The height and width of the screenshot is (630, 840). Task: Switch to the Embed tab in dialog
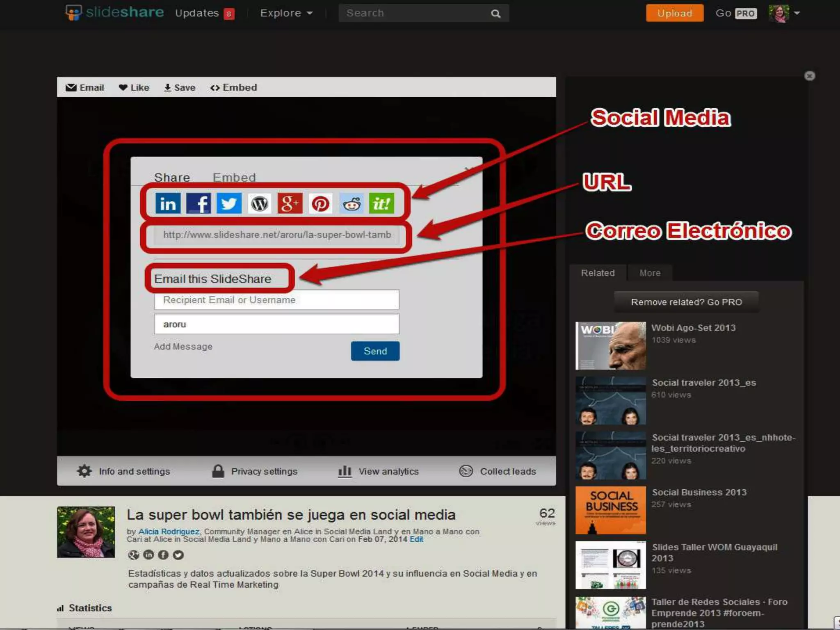coord(234,178)
